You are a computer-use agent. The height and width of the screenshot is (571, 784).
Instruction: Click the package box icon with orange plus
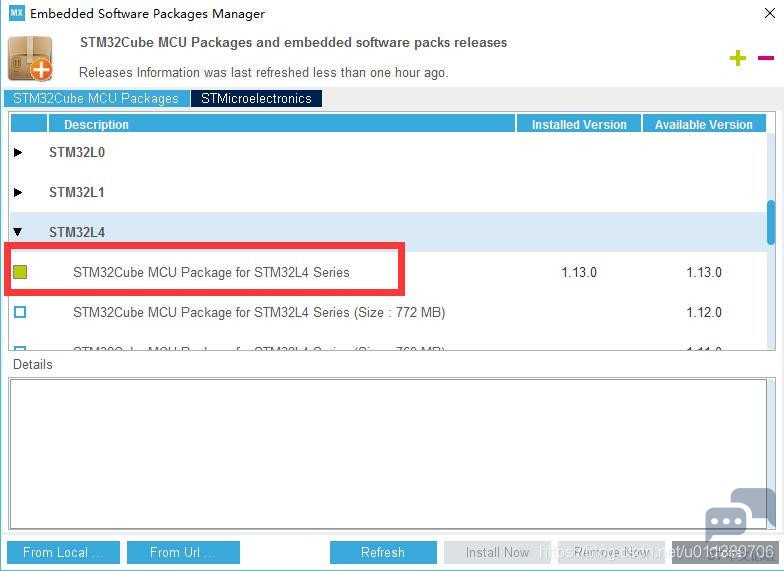tap(30, 58)
